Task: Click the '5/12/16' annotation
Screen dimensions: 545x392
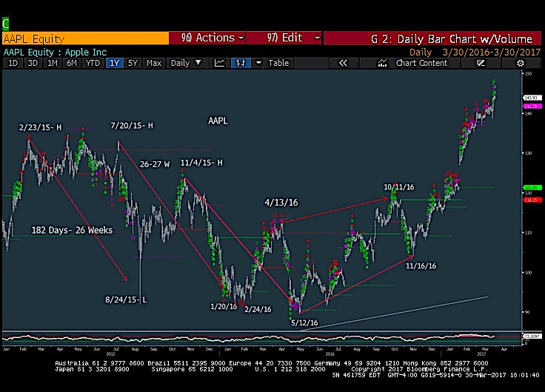Action: click(x=304, y=322)
